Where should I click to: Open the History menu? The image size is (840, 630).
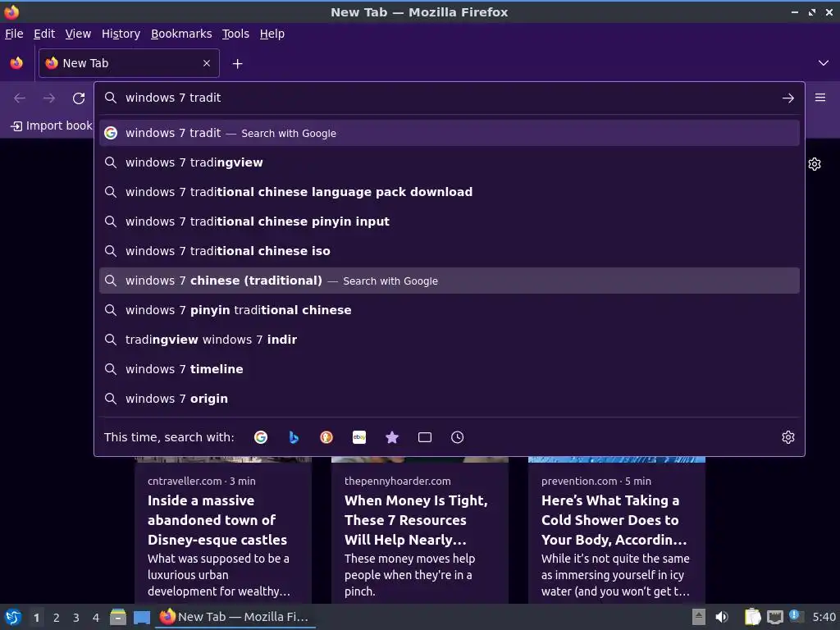point(121,34)
